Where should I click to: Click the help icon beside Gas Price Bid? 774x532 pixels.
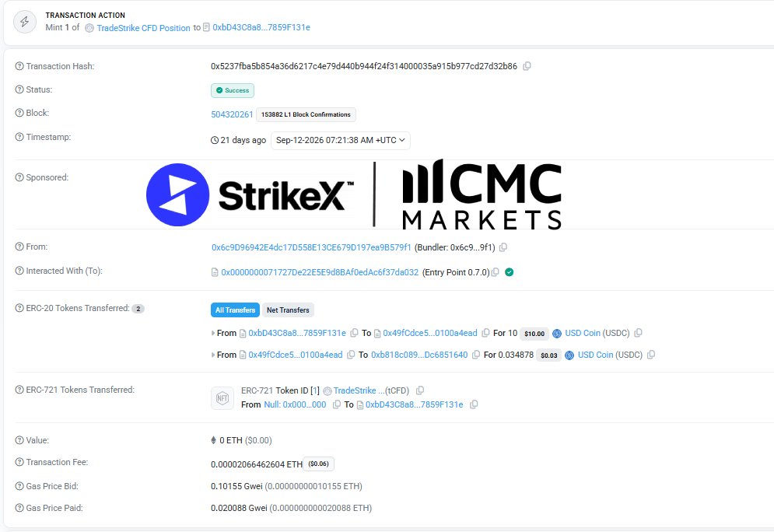point(19,486)
